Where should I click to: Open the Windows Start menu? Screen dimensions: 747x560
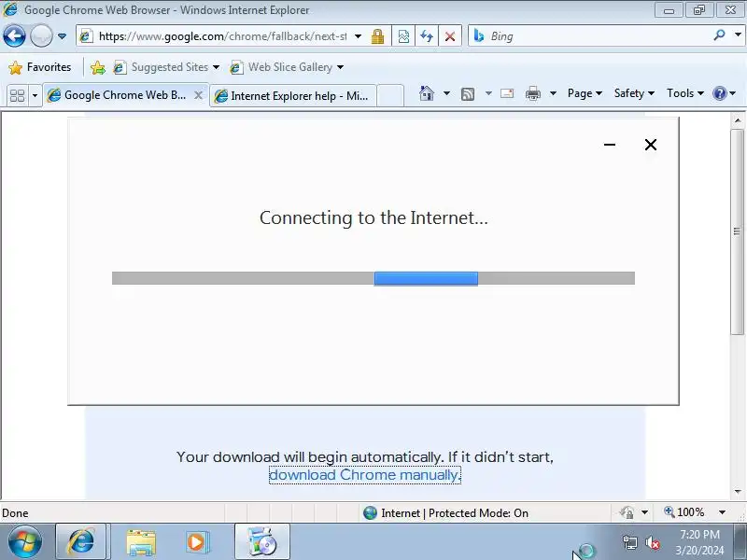click(25, 542)
